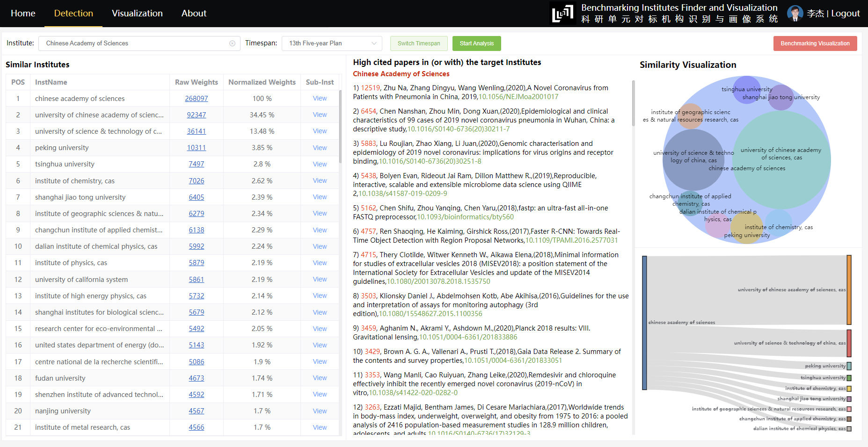Select row university of california system
This screenshot has width=868, height=447.
click(172, 280)
